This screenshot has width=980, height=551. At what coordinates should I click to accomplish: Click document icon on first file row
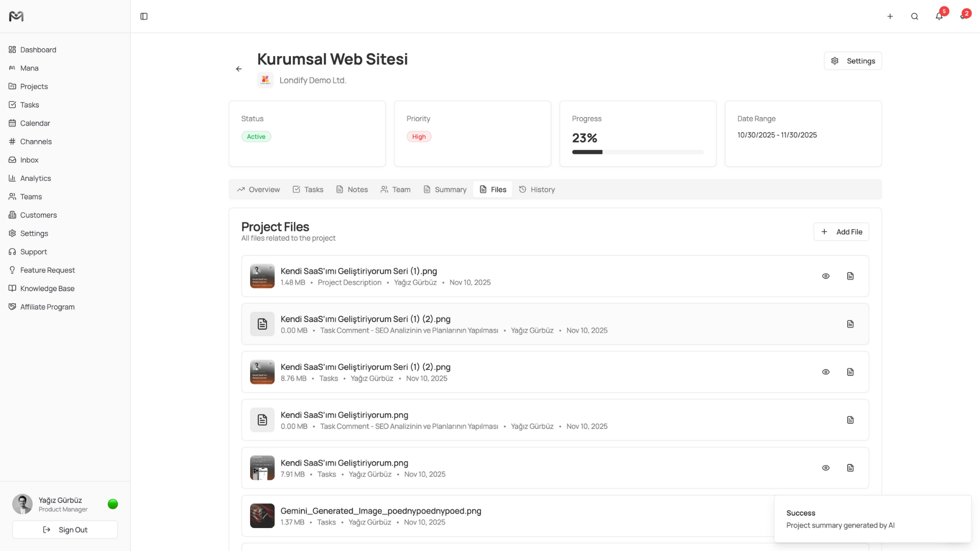coord(850,276)
